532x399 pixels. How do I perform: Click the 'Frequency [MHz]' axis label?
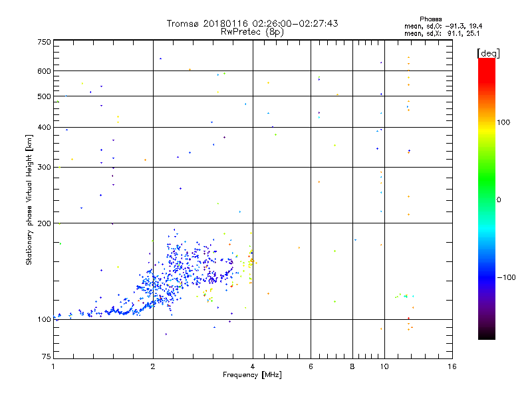tap(252, 375)
